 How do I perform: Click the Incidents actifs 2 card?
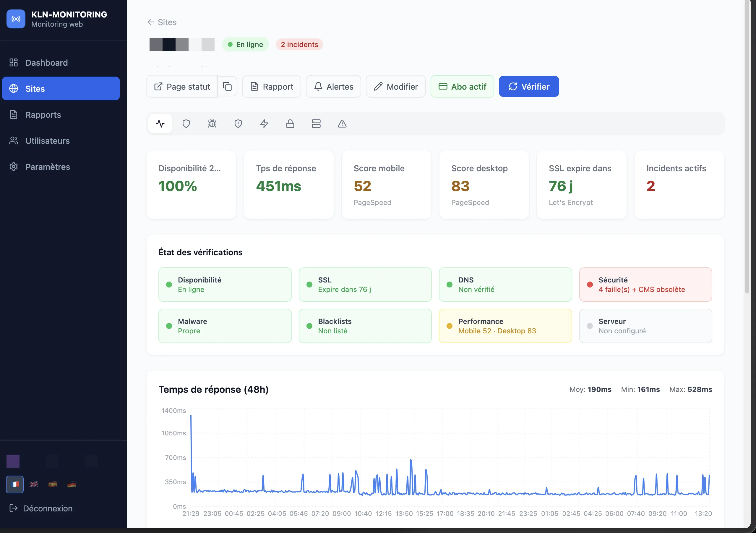point(679,185)
